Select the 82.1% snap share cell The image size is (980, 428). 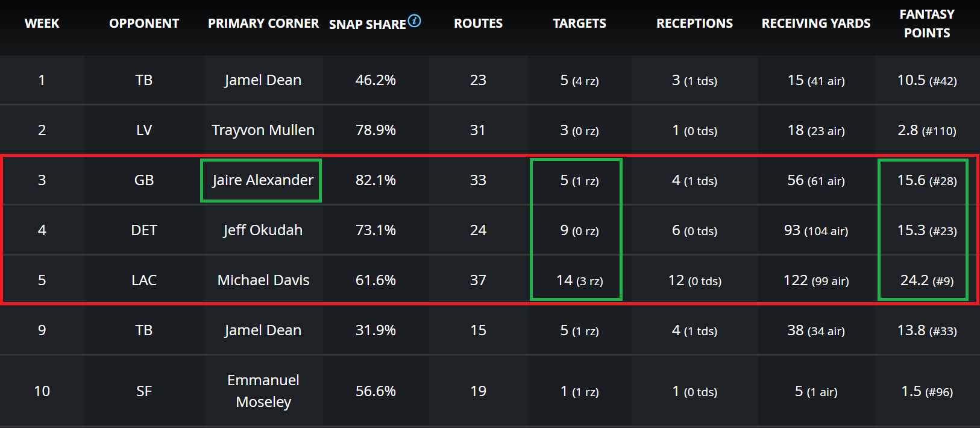[x=375, y=180]
